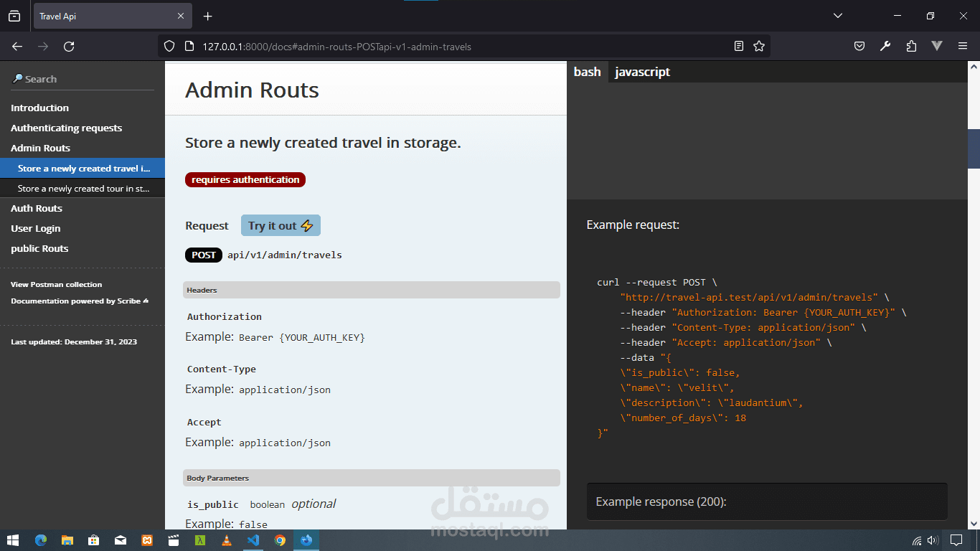Reload the page with the refresh icon
This screenshot has width=980, height=551.
69,47
